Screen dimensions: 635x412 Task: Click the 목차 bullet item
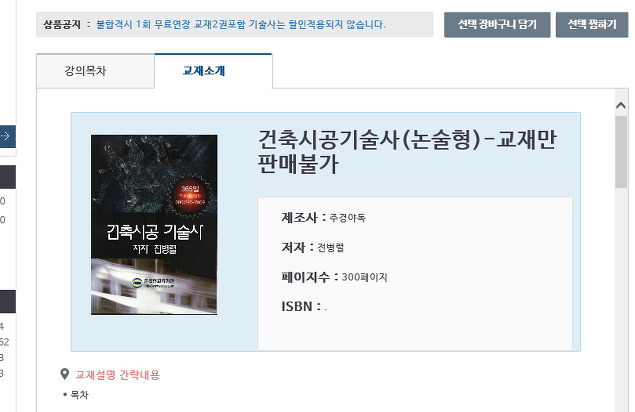point(76,395)
